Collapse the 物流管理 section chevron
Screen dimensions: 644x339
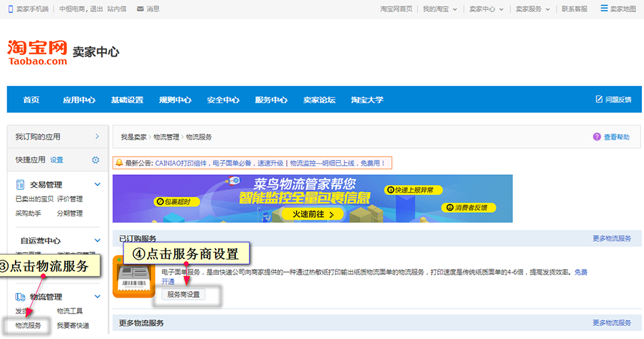point(98,296)
